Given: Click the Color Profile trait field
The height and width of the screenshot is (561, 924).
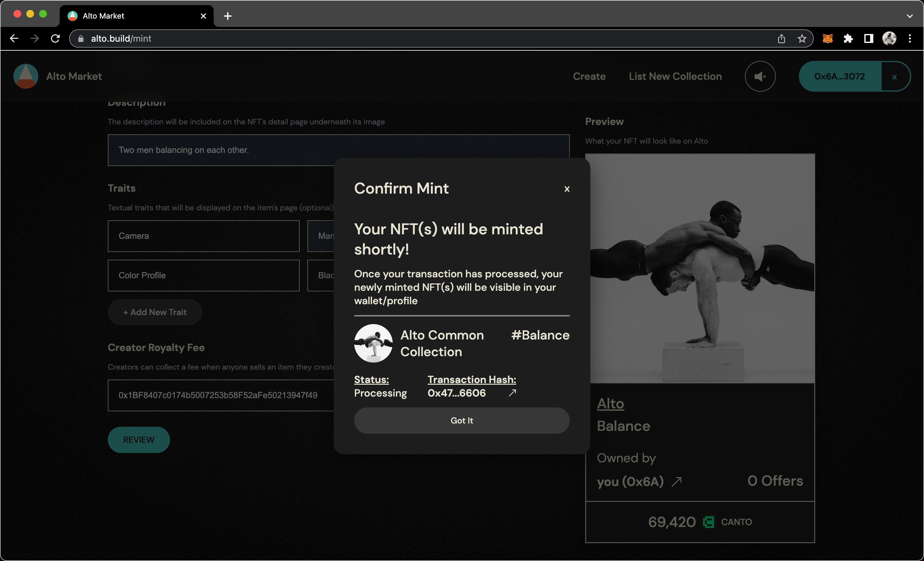Looking at the screenshot, I should coord(203,275).
